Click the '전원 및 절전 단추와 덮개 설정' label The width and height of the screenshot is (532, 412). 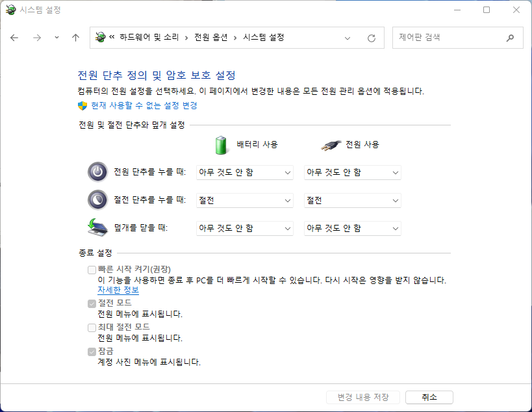pos(132,125)
